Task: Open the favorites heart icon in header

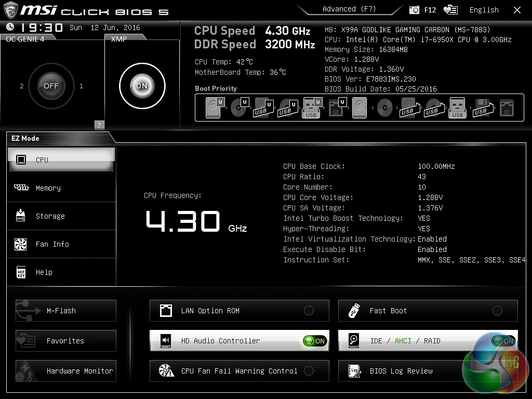Action: pyautogui.click(x=450, y=10)
